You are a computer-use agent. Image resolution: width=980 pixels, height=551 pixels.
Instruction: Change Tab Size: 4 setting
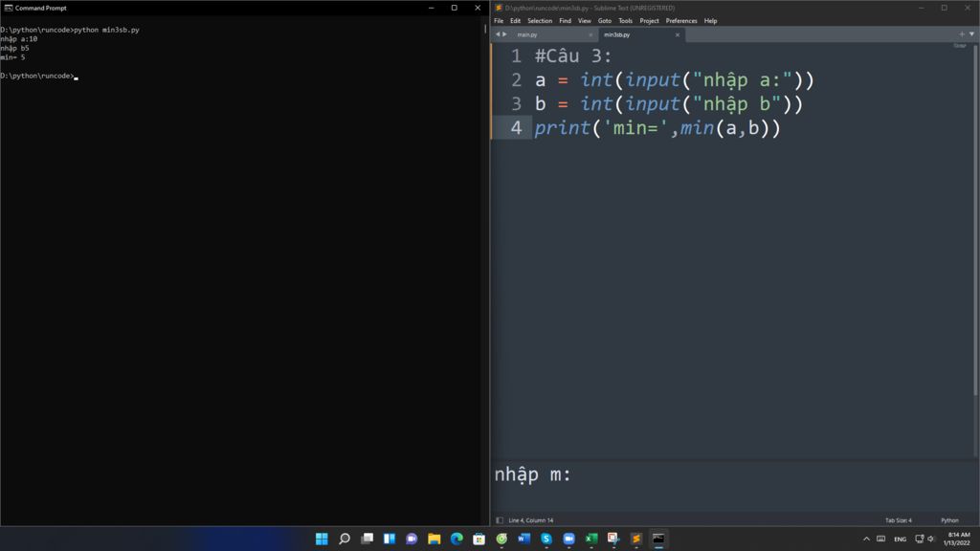pos(898,520)
